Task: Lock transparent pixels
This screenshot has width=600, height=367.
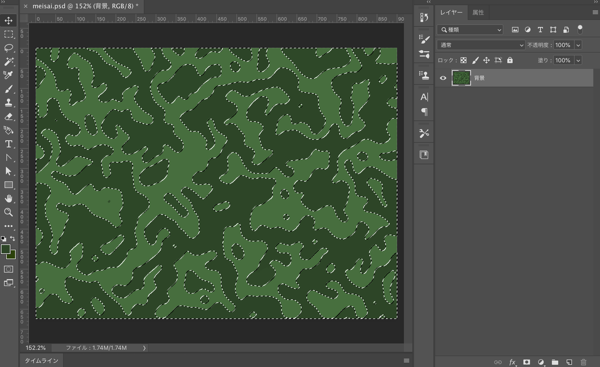Action: (x=463, y=60)
